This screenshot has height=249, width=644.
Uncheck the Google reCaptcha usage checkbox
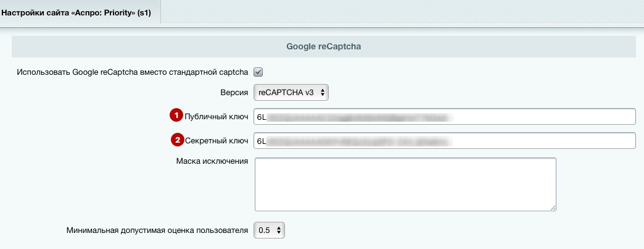[258, 72]
